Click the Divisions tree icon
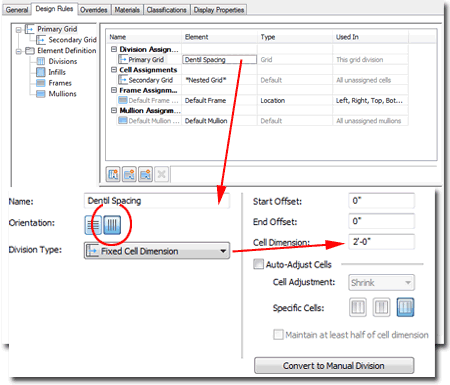This screenshot has height=385, width=450. pos(41,61)
